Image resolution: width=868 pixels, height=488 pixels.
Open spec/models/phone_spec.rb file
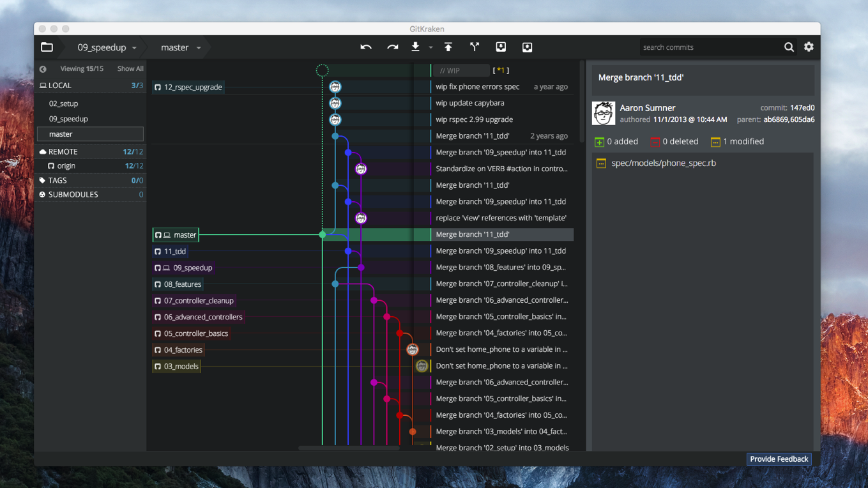[664, 164]
